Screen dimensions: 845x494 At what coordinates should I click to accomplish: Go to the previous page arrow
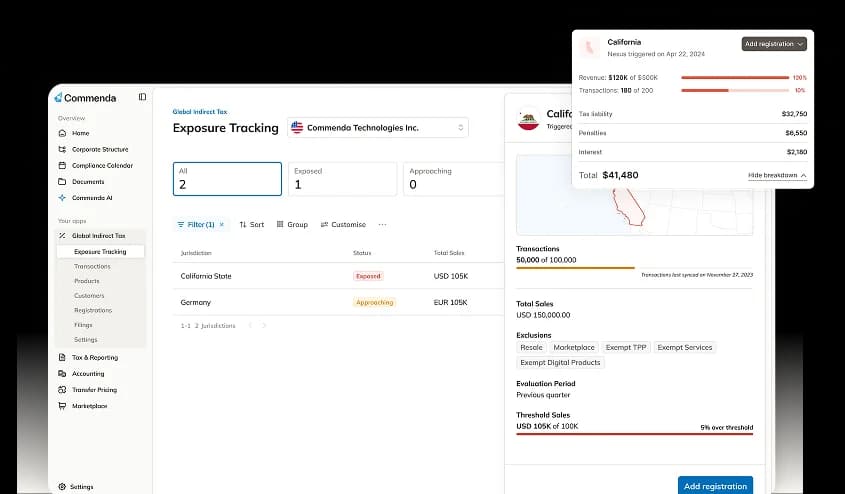250,325
